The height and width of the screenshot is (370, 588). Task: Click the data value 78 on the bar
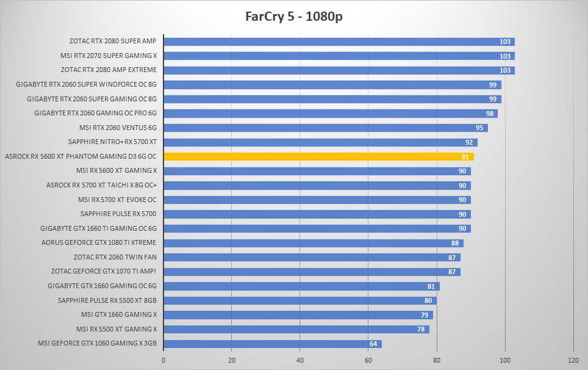[421, 329]
